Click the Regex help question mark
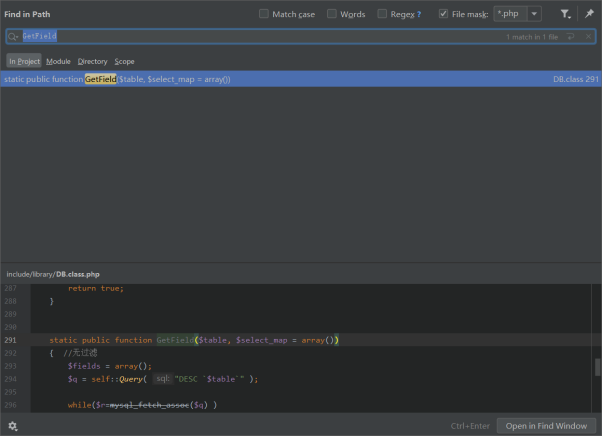 coord(418,14)
